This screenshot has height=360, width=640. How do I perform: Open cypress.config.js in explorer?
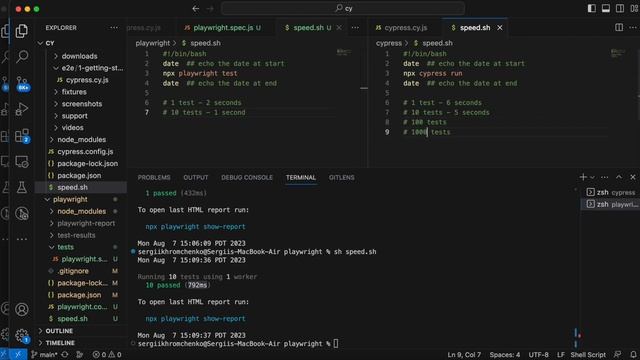click(81, 151)
